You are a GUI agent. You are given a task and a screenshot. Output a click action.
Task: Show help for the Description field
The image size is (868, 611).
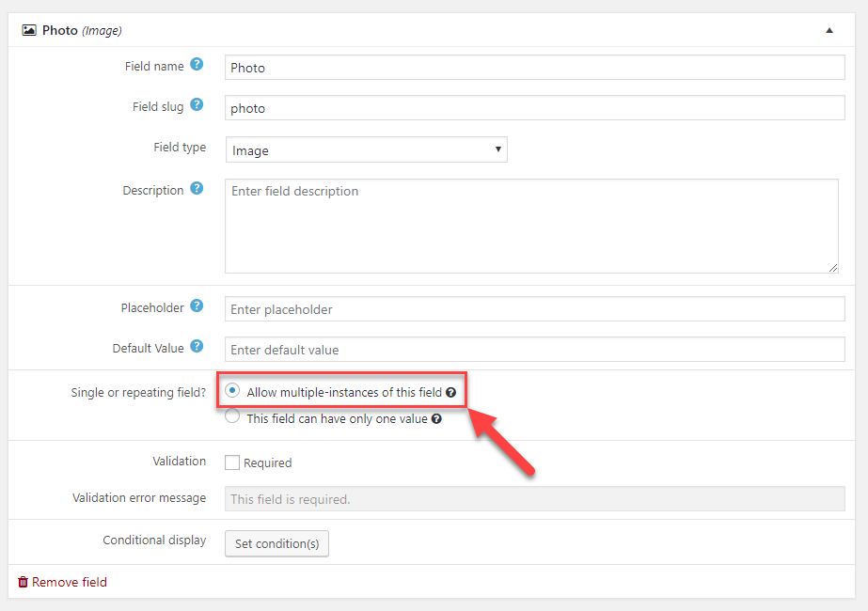(x=197, y=188)
